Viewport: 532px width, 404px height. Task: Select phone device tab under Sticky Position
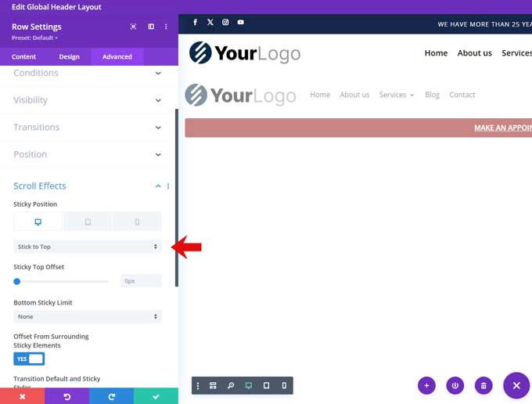point(137,222)
